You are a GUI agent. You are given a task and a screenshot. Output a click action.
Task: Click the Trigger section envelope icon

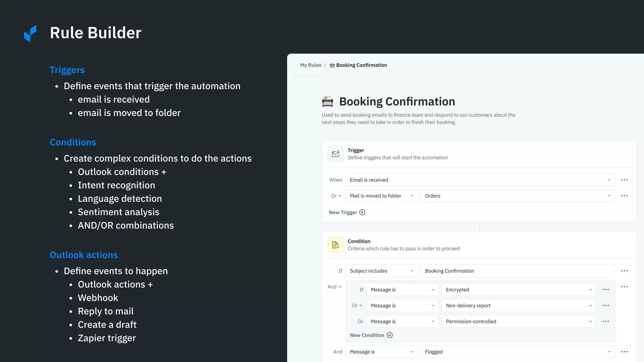(x=335, y=154)
